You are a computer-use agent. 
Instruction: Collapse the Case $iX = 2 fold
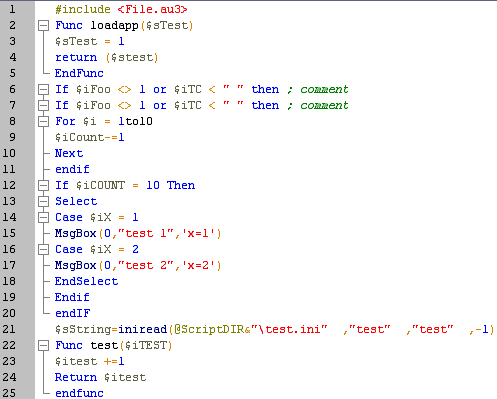[43, 250]
